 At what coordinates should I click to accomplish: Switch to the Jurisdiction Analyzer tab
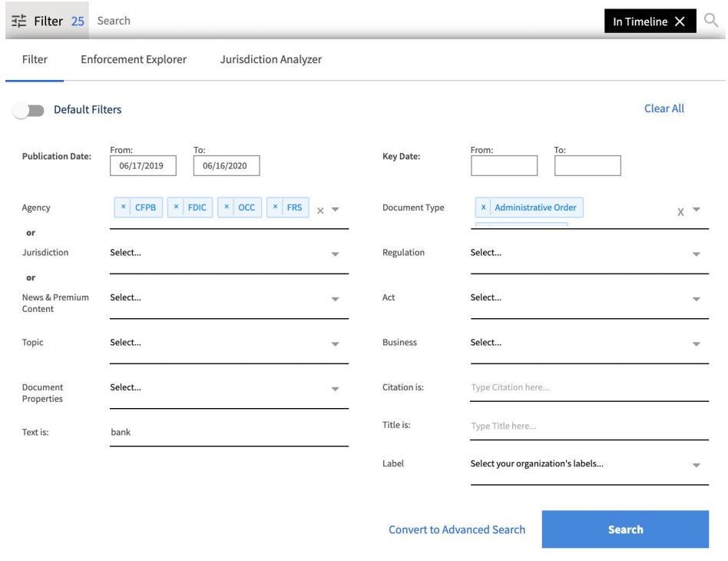tap(270, 59)
